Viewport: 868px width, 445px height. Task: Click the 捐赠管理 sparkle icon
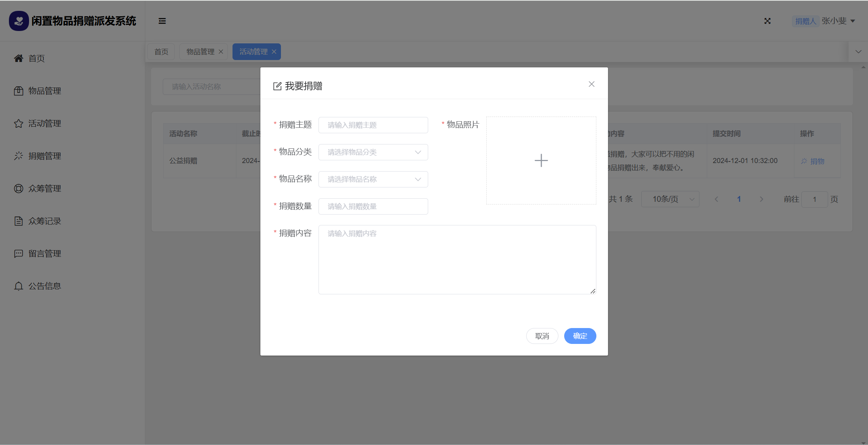19,156
